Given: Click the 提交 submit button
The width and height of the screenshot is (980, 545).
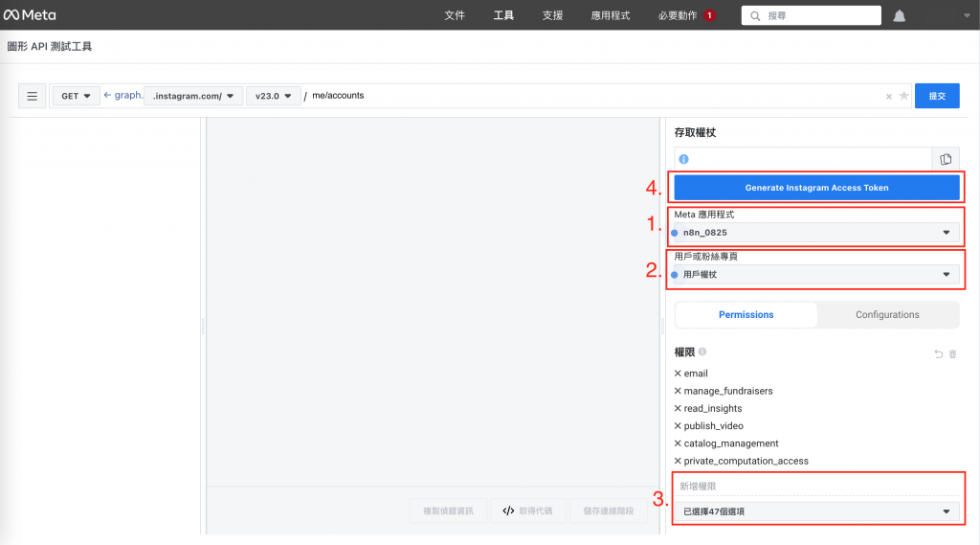Looking at the screenshot, I should 937,96.
